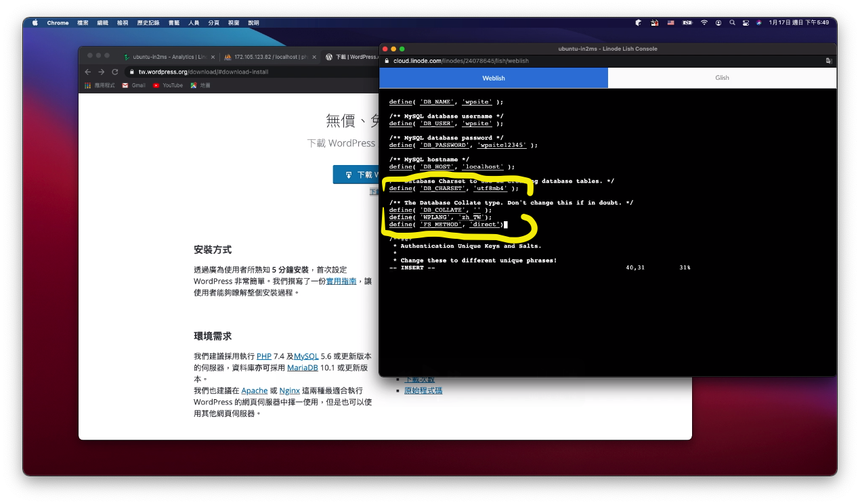
Task: Open Control Center icon
Action: coord(746,22)
